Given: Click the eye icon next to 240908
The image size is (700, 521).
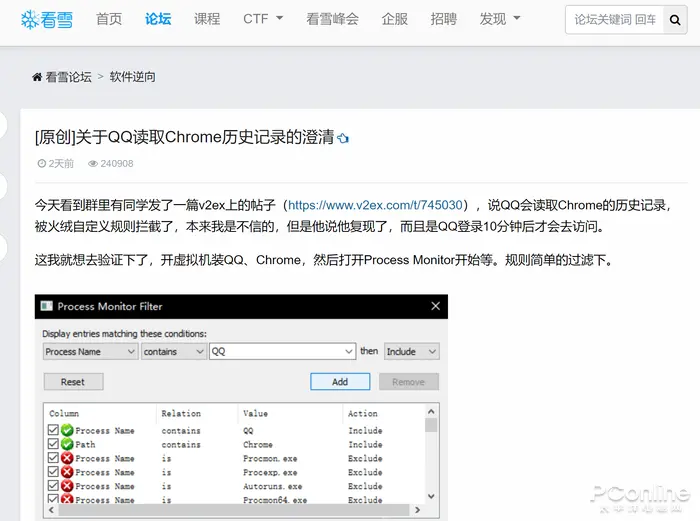Looking at the screenshot, I should coord(93,164).
